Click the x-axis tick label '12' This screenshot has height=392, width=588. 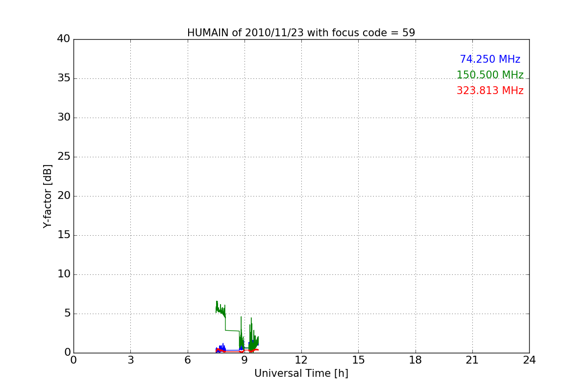[301, 360]
